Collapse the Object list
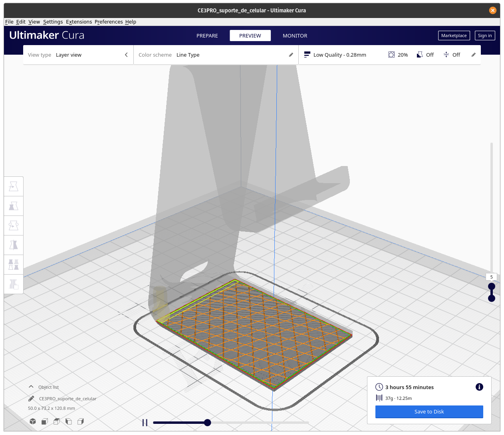The image size is (504, 435). (31, 387)
